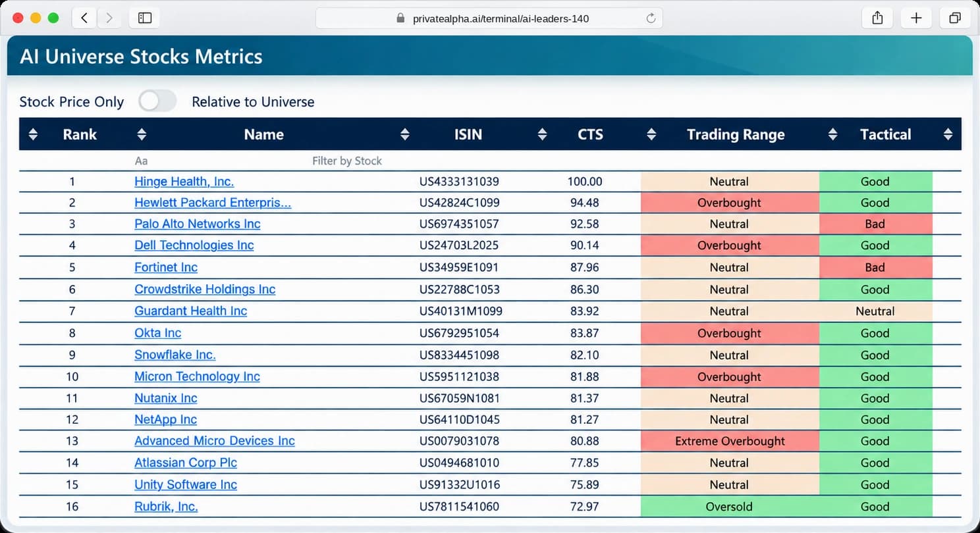
Task: Open the Crowdstrike Holdings Inc link
Action: tap(205, 290)
